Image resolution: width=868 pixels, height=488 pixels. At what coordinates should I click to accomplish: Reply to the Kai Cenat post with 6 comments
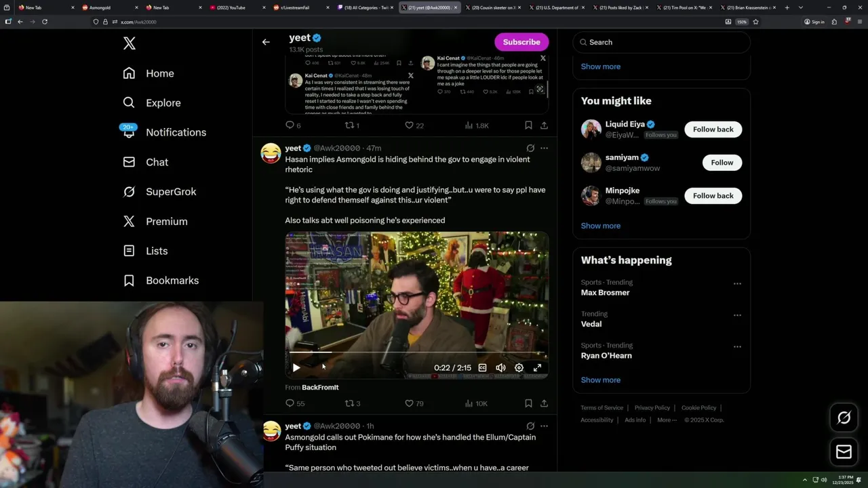click(x=293, y=125)
